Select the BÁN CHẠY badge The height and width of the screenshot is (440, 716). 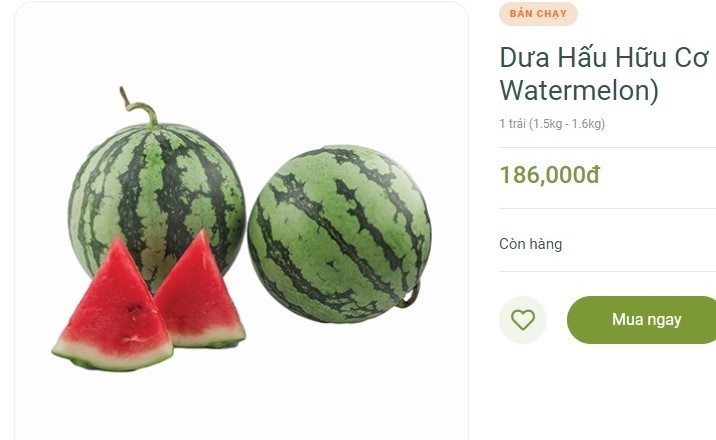point(538,14)
